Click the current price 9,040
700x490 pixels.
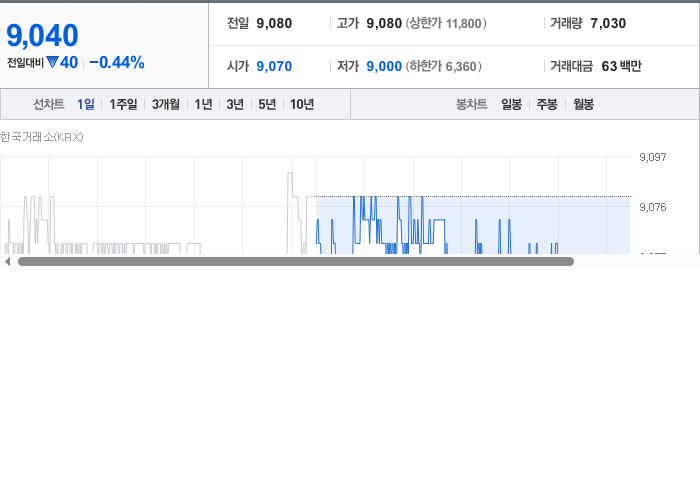coord(42,35)
